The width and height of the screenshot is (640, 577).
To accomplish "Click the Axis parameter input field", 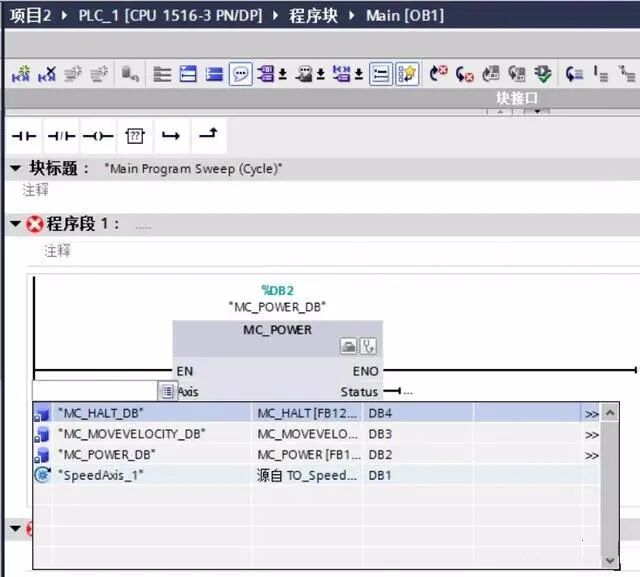I will pos(95,391).
